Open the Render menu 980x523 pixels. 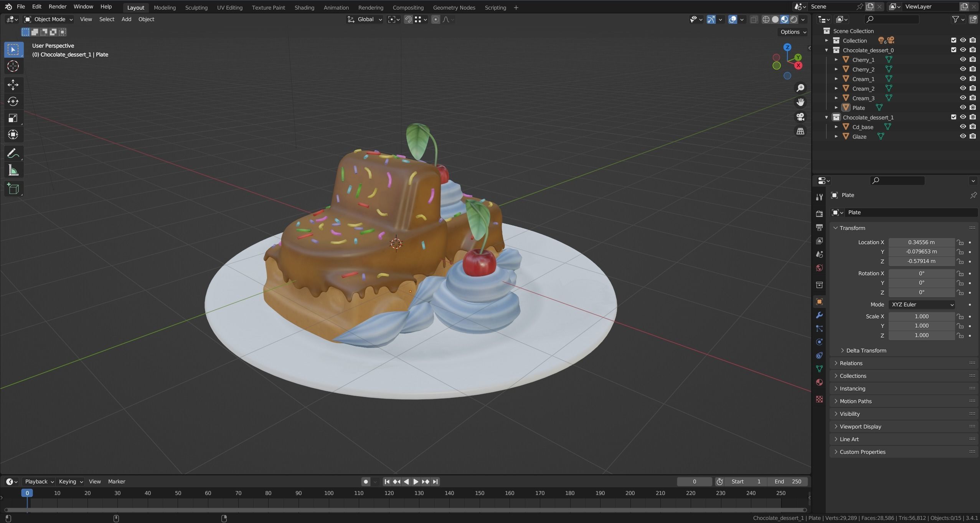click(58, 7)
